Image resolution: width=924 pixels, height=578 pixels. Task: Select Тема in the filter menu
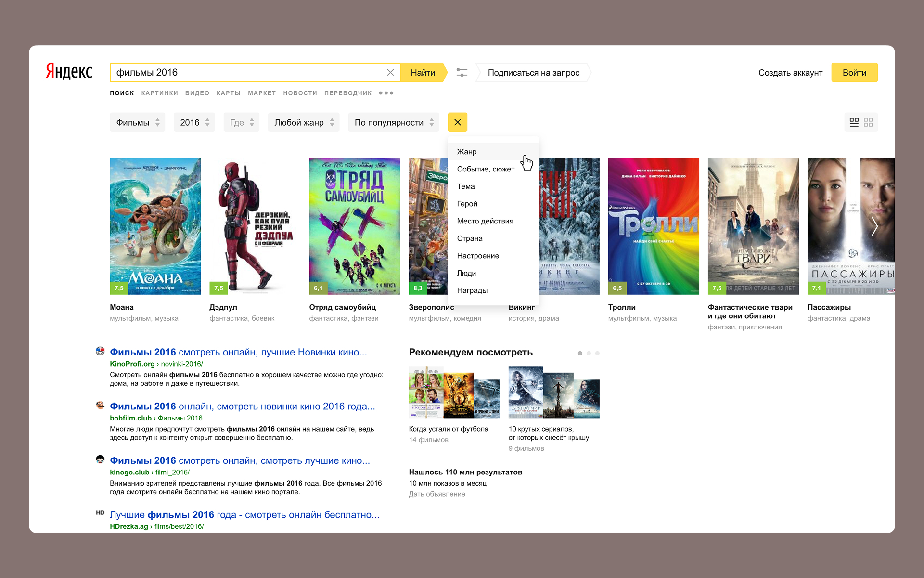(x=493, y=186)
